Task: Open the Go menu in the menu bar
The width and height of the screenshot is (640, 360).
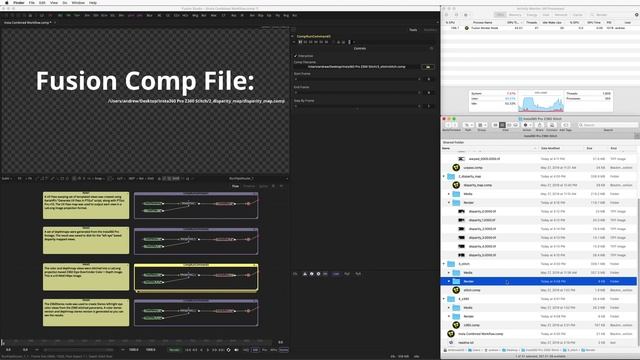Action: (x=65, y=2)
